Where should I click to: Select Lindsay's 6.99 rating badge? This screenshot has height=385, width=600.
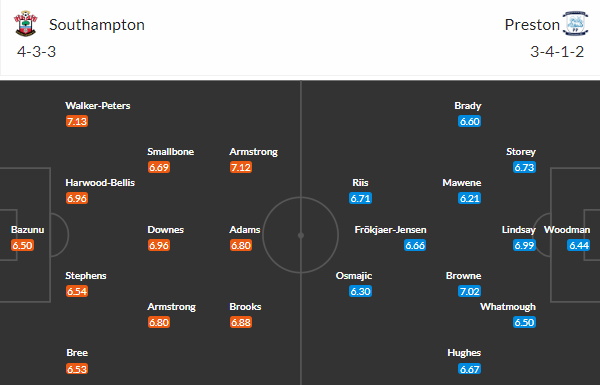point(524,245)
